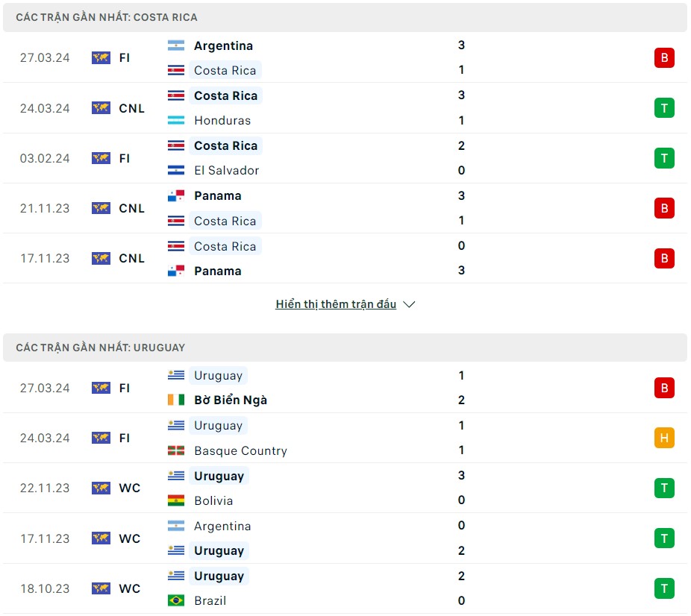Select the 'Các trận gần nhất: Costa Rica' header
The height and width of the screenshot is (616, 691).
(x=107, y=17)
